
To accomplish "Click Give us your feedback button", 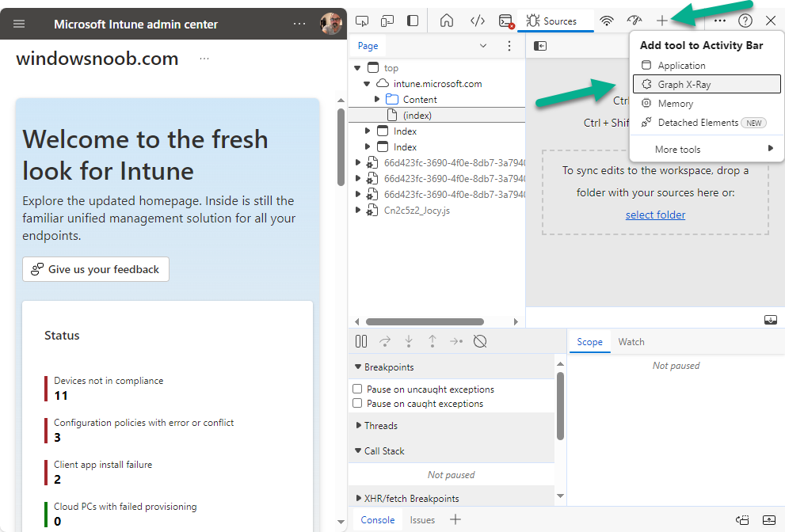I will click(x=96, y=269).
